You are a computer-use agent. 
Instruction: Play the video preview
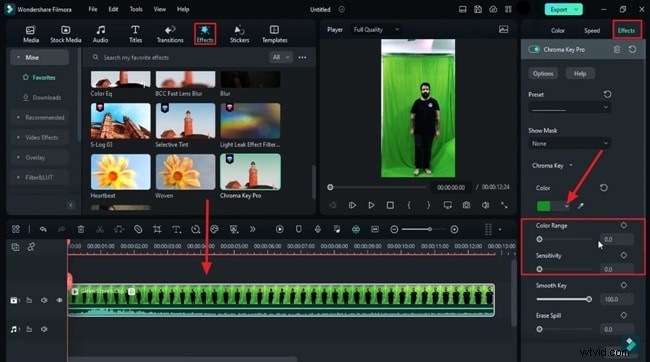tap(371, 205)
